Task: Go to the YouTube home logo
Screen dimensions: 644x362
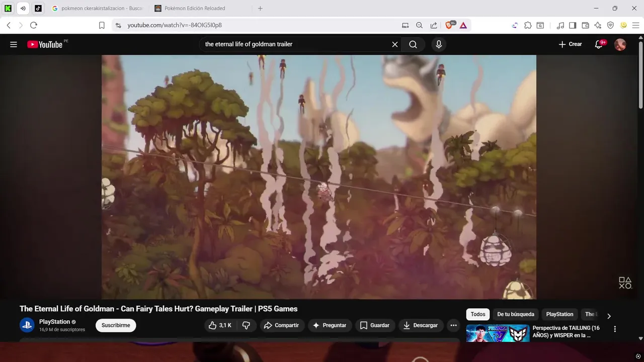Action: (x=45, y=44)
